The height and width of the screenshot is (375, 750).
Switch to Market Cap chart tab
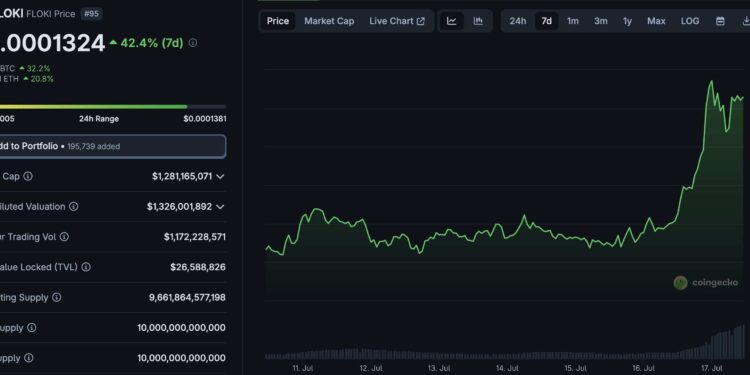[x=329, y=21]
